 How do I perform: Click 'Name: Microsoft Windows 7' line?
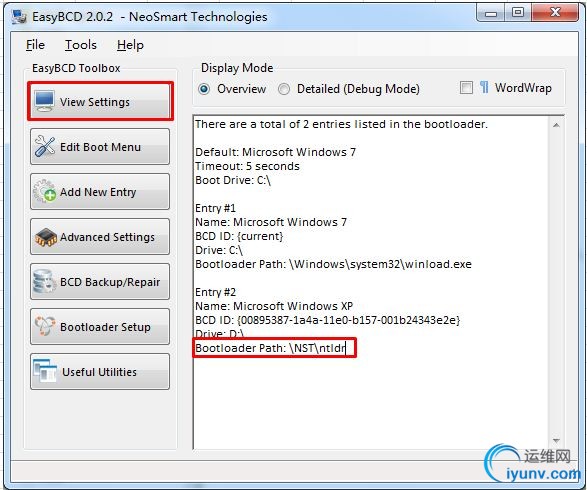coord(271,222)
